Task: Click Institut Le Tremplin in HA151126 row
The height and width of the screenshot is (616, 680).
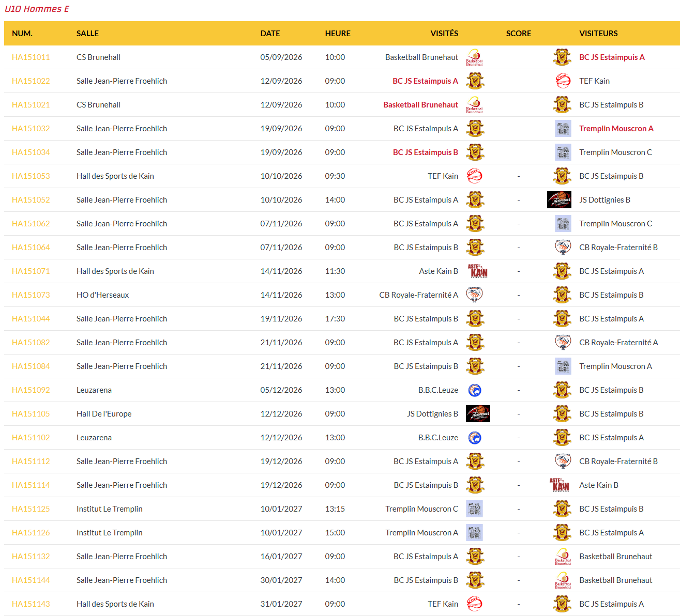Action: click(x=110, y=533)
